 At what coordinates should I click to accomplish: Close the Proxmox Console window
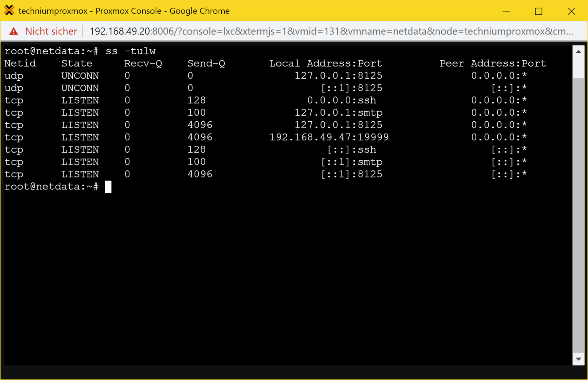[571, 11]
